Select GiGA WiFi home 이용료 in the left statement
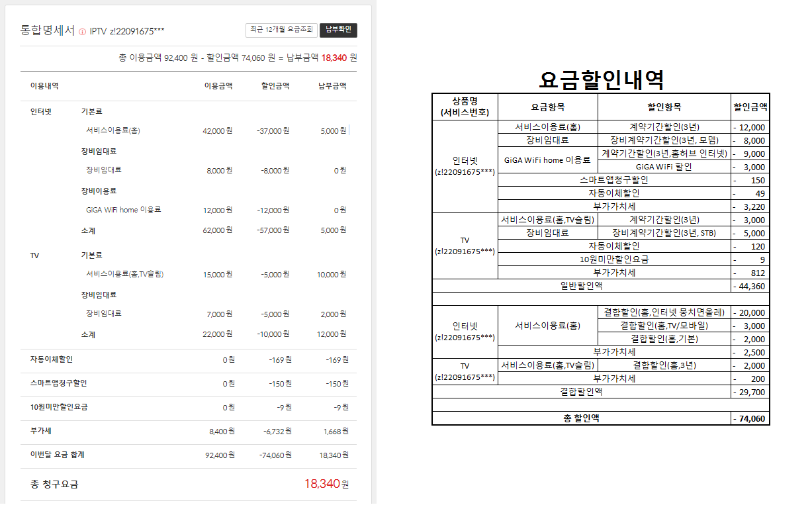 tap(124, 210)
